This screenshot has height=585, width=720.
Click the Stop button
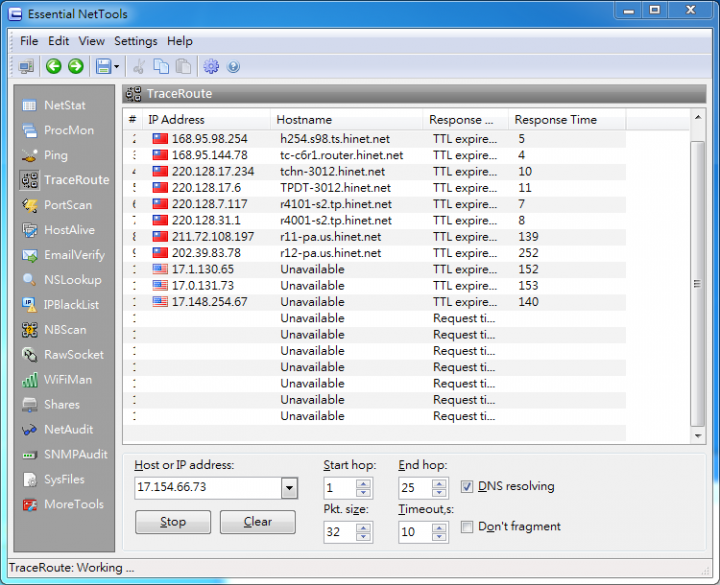173,522
